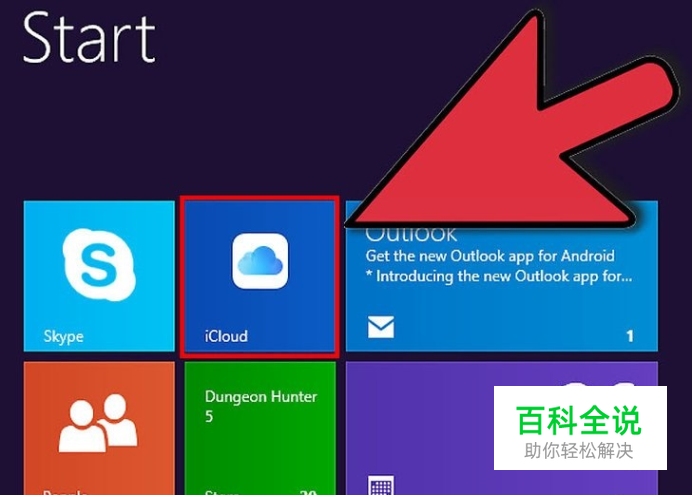Click the iCloud cloud logo
692x495 pixels.
260,261
